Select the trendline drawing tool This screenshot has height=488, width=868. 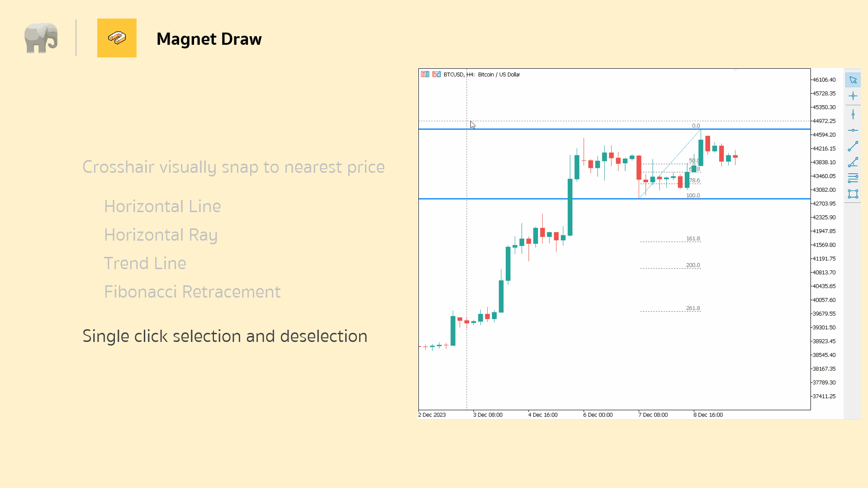[853, 147]
